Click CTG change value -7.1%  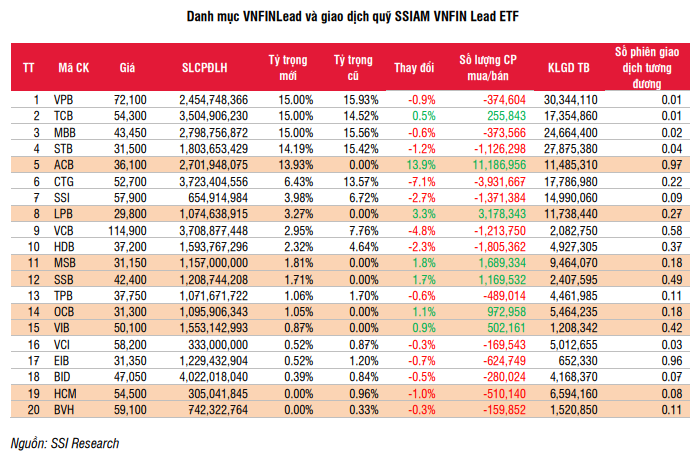point(422,181)
